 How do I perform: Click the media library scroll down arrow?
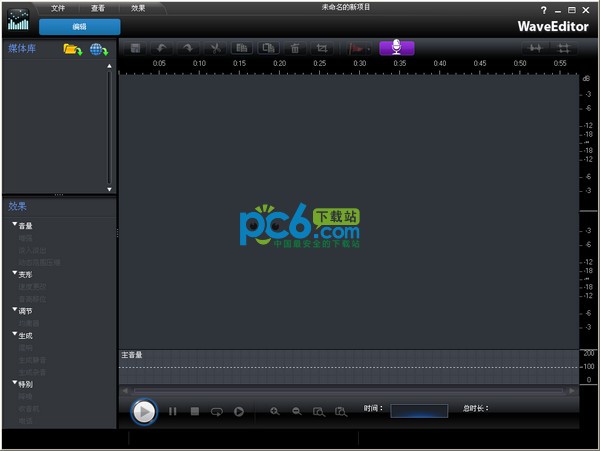[x=109, y=189]
